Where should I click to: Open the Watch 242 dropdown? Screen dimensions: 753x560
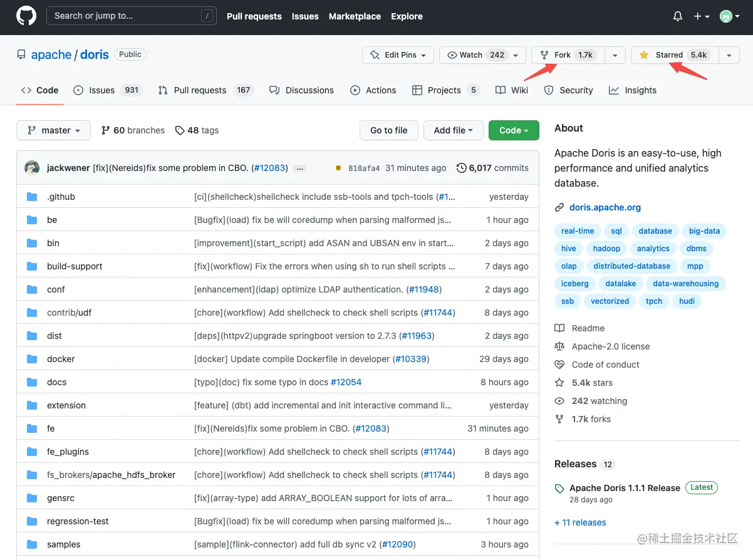coord(482,55)
